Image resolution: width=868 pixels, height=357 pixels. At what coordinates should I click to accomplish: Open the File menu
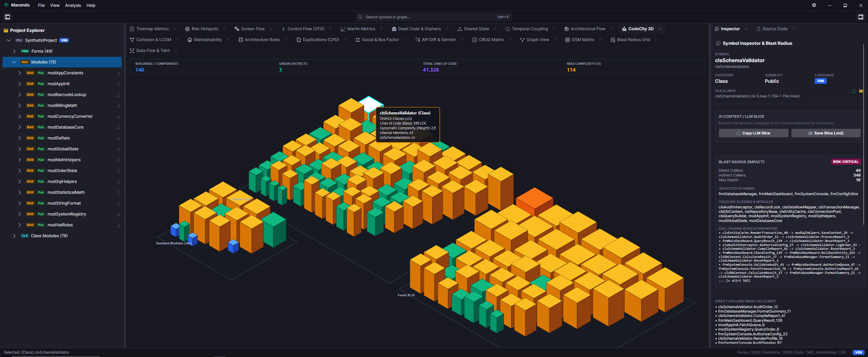(x=41, y=5)
